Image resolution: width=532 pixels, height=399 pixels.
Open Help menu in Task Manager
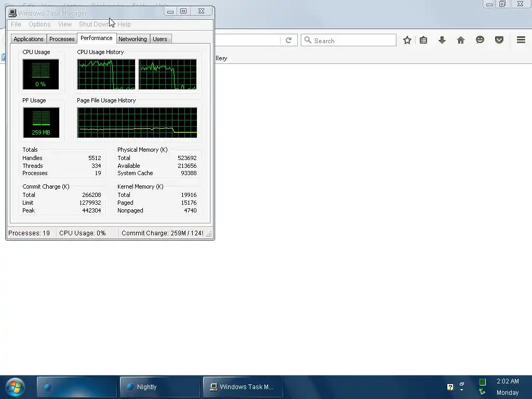click(124, 24)
